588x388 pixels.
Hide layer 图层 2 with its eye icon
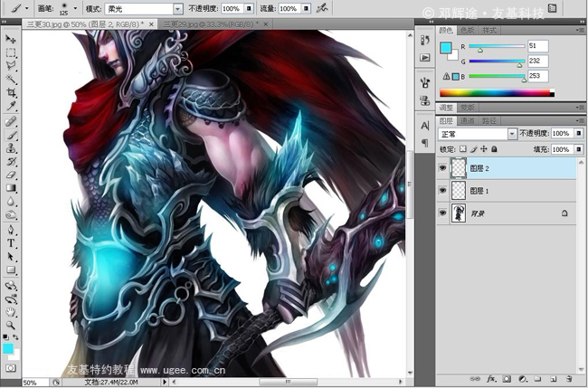pos(443,168)
